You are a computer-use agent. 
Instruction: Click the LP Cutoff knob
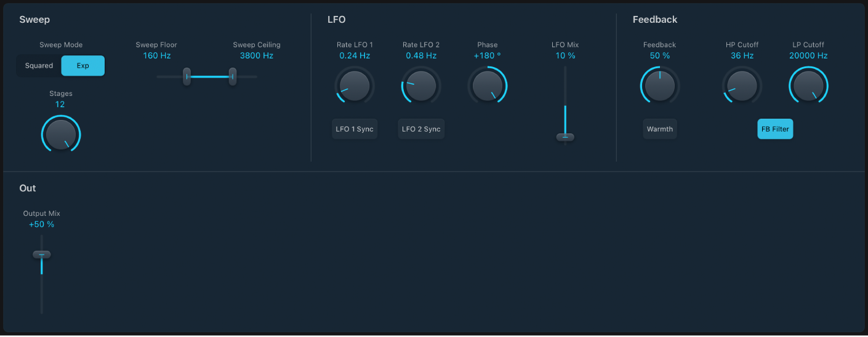(x=808, y=85)
